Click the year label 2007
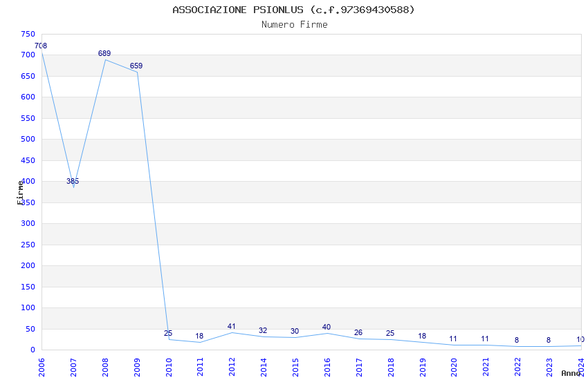This screenshot has height=380, width=588. [x=73, y=368]
